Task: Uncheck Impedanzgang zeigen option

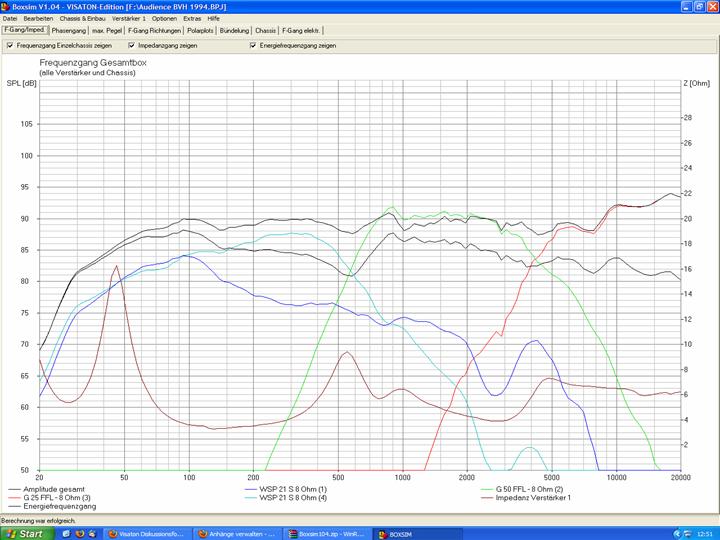Action: (x=131, y=45)
